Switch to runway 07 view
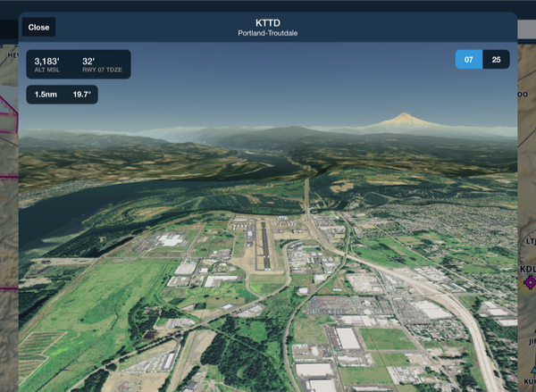Viewport: 536px width, 392px height. click(x=468, y=60)
